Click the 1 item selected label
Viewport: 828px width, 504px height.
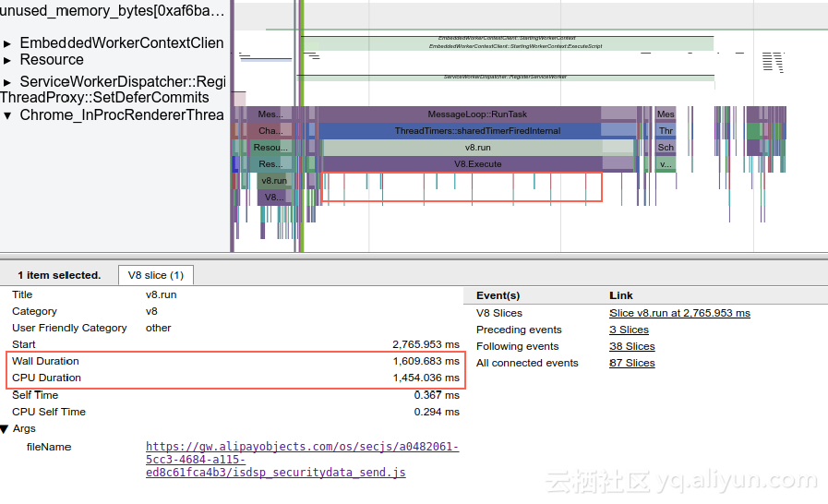click(59, 275)
